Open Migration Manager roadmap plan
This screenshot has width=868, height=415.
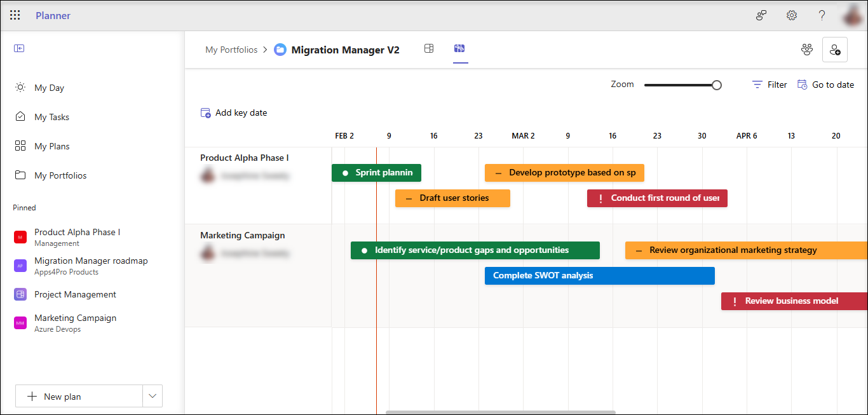click(x=91, y=261)
